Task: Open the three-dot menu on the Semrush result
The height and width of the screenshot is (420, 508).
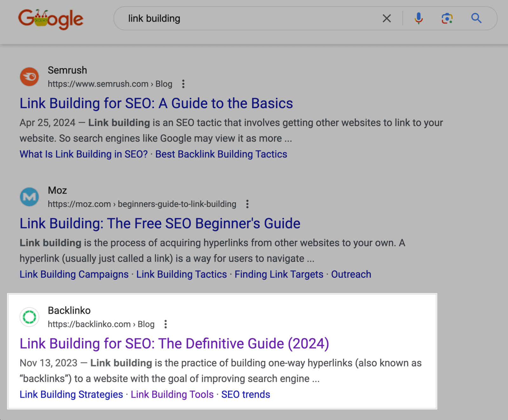Action: (x=184, y=84)
